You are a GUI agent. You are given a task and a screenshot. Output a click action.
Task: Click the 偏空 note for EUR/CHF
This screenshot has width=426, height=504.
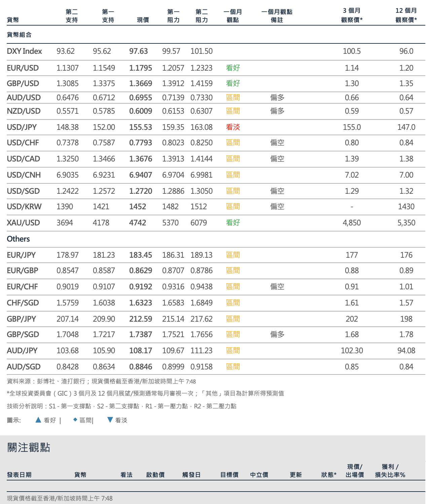click(x=277, y=287)
